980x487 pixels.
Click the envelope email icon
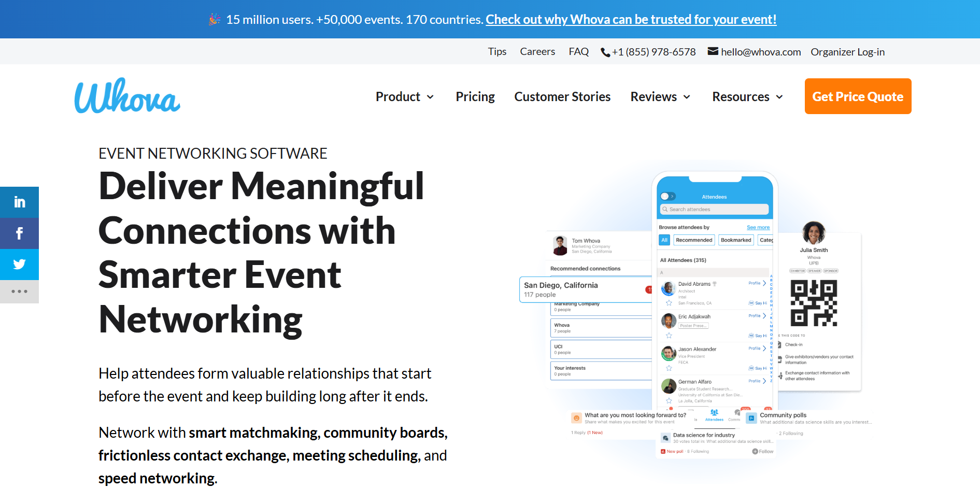(x=713, y=51)
